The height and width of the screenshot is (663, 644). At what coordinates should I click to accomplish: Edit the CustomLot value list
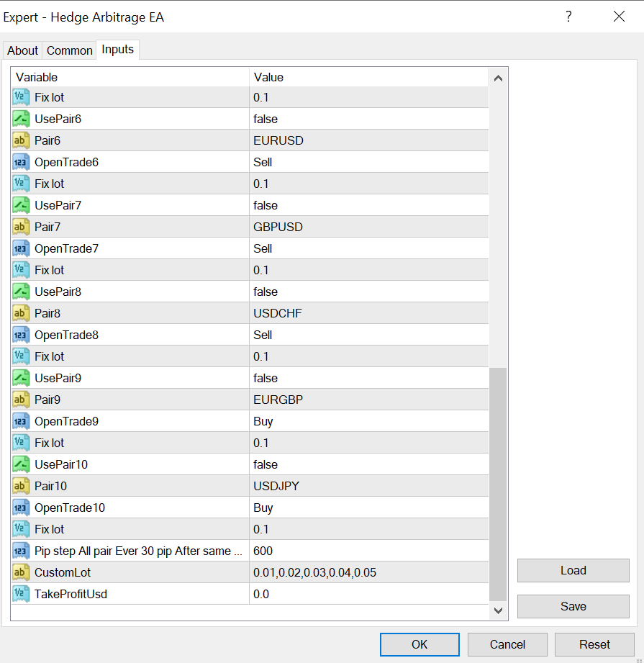[x=368, y=572]
